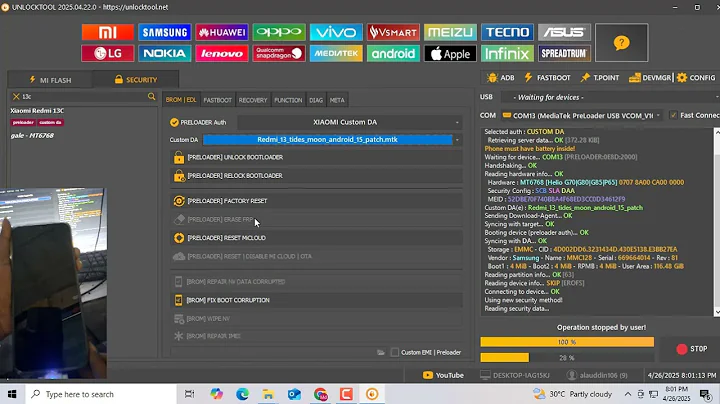Switch to the SECURITY tab
The width and height of the screenshot is (720, 404).
[x=136, y=80]
